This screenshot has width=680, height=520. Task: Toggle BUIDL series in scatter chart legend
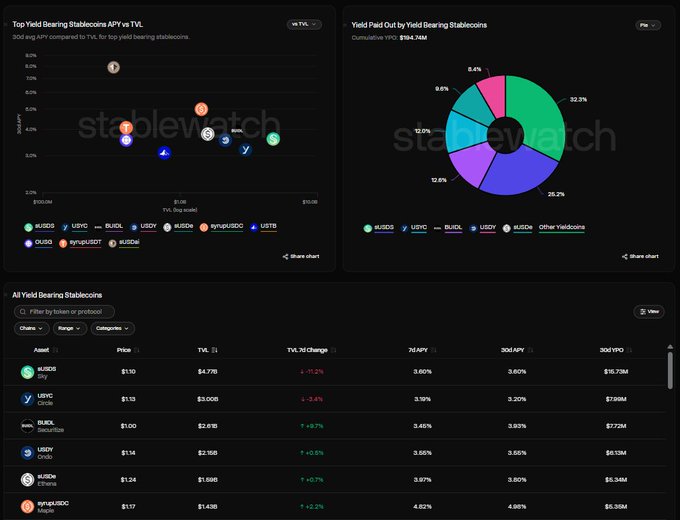(x=109, y=227)
